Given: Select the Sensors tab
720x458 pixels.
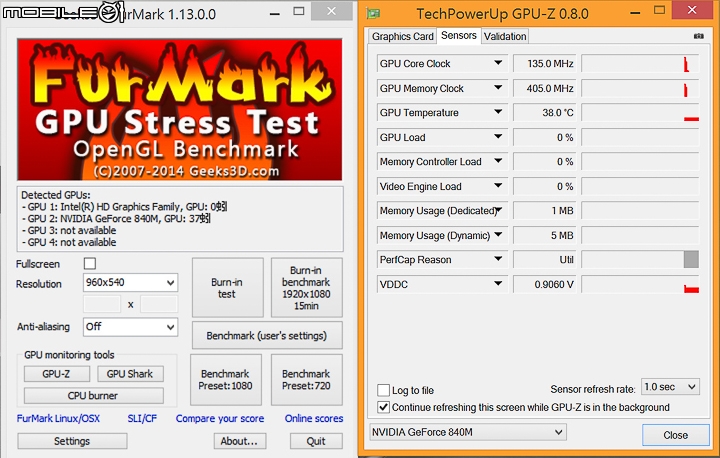Looking at the screenshot, I should click(459, 35).
